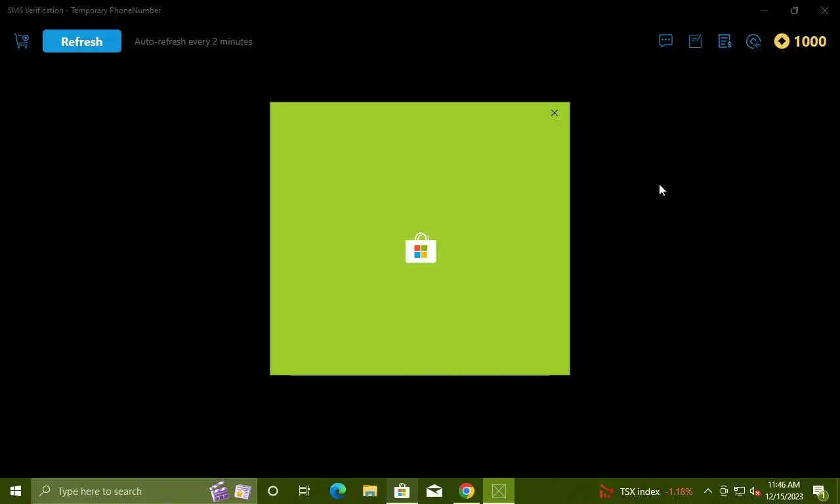840x504 pixels.
Task: Minimize the SMS Verification window
Action: (x=764, y=10)
